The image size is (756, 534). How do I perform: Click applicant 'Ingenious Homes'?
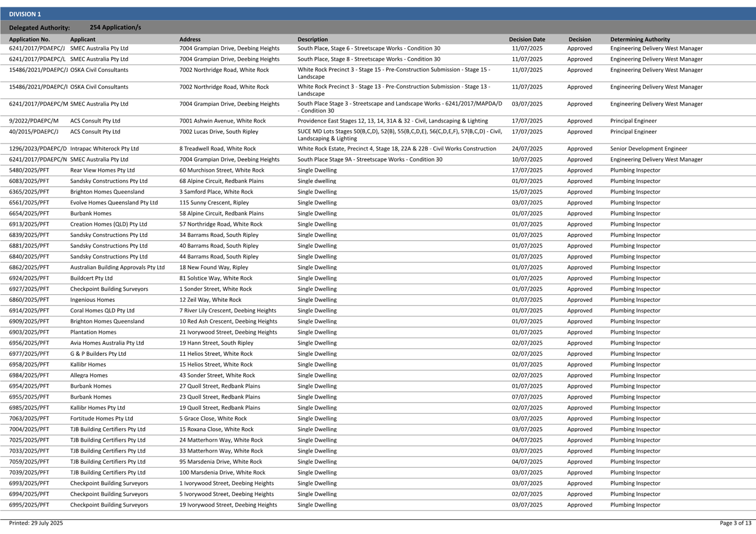coord(92,300)
